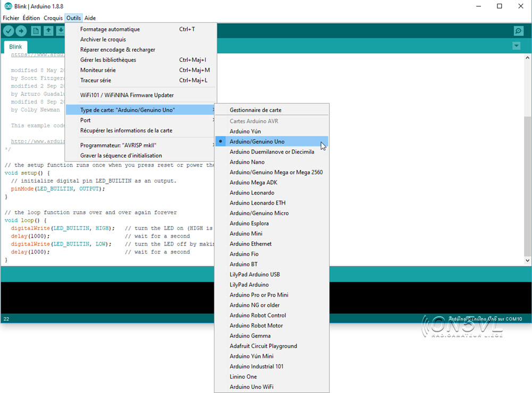Select the Arduino Ethernet board
This screenshot has width=532, height=393.
(x=272, y=243)
